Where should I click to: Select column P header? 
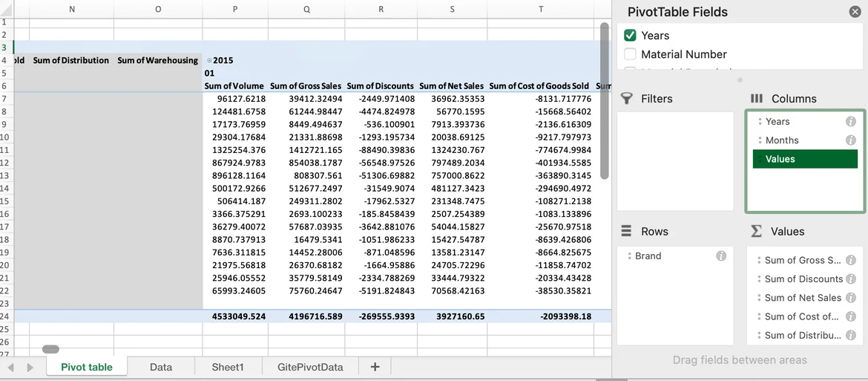[235, 9]
